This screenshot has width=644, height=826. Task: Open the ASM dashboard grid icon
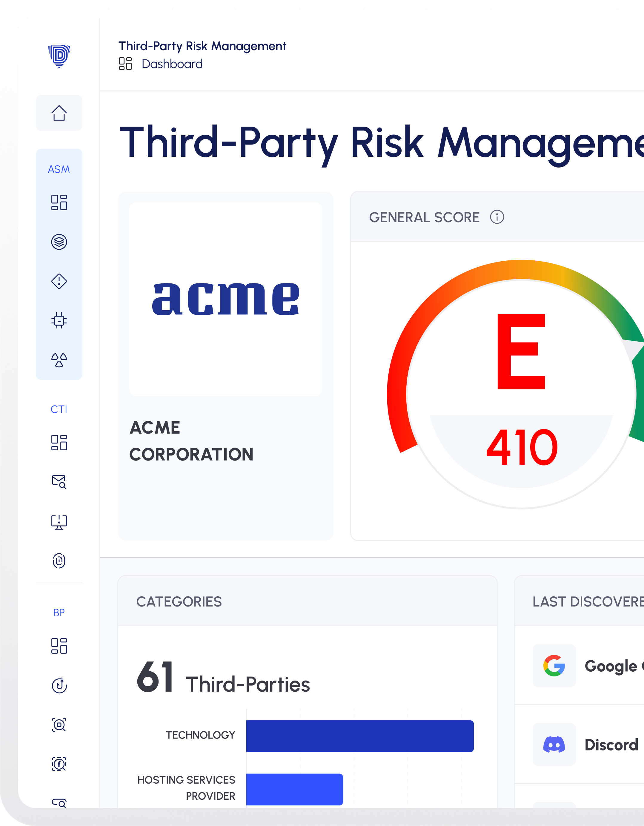(59, 202)
